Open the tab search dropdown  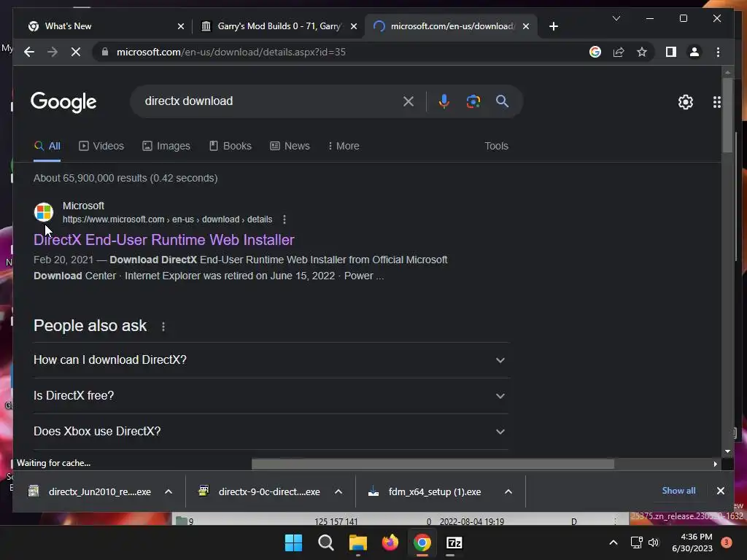click(616, 18)
